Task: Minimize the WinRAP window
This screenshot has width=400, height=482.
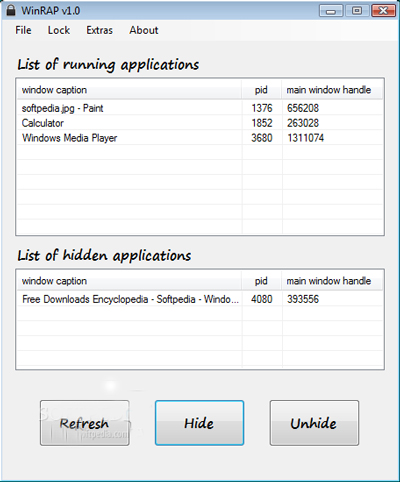Action: (331, 11)
